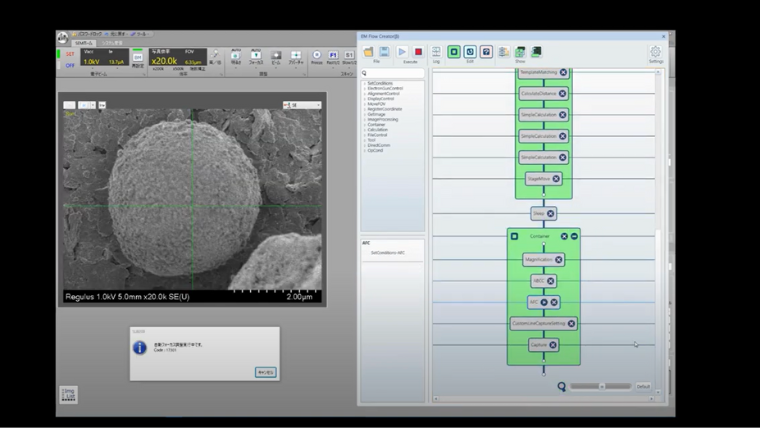
Task: Expand the AlignmentControl category
Action: point(364,94)
